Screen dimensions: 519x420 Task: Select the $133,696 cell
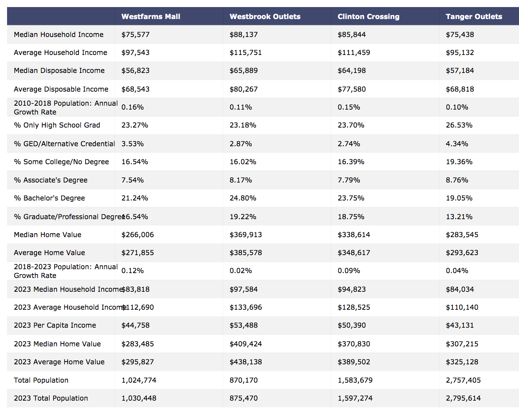pyautogui.click(x=246, y=307)
